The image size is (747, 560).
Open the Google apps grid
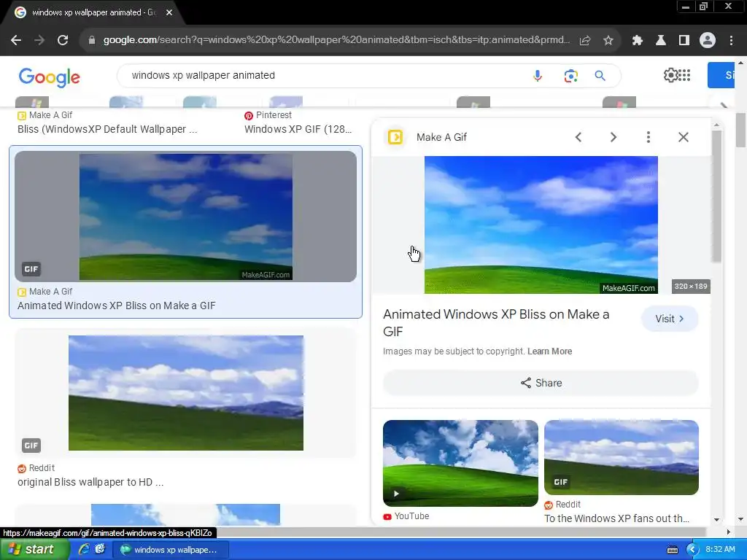tap(684, 75)
